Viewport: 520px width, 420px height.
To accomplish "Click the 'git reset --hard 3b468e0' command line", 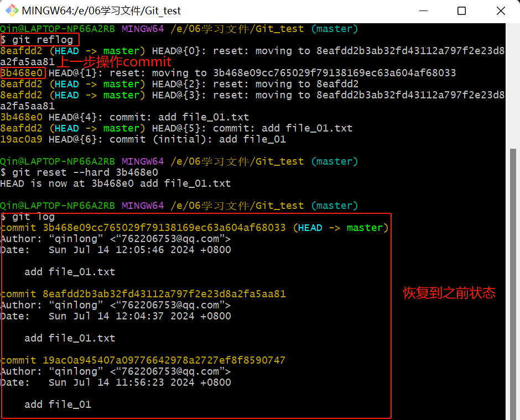I will click(x=85, y=172).
